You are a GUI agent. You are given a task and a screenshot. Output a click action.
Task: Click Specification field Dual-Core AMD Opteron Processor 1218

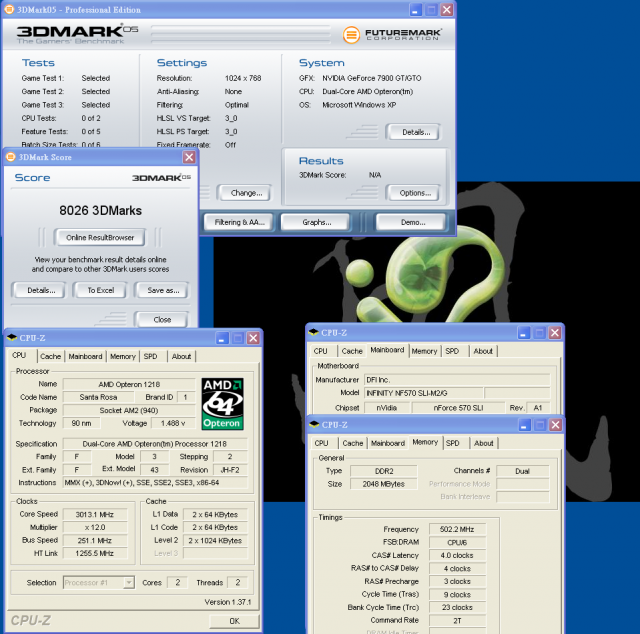point(155,444)
